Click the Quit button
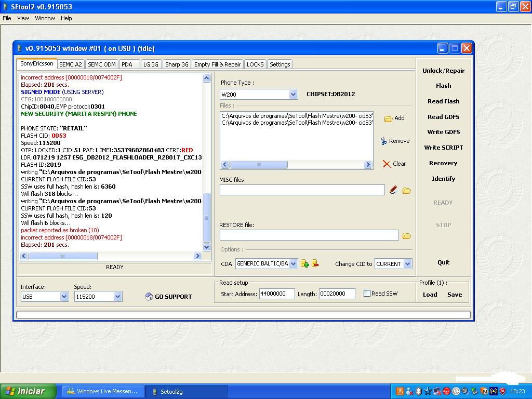This screenshot has width=532, height=399. tap(444, 262)
